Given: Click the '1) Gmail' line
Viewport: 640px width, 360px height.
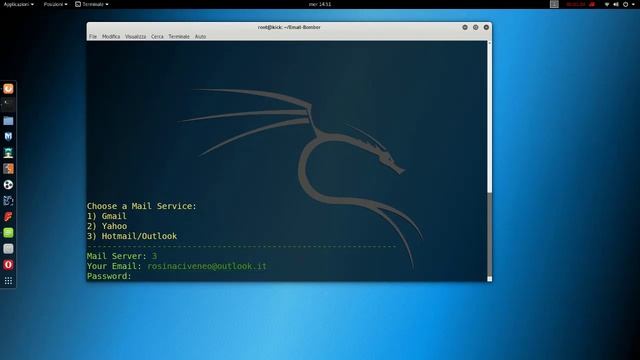Looking at the screenshot, I should tap(107, 216).
